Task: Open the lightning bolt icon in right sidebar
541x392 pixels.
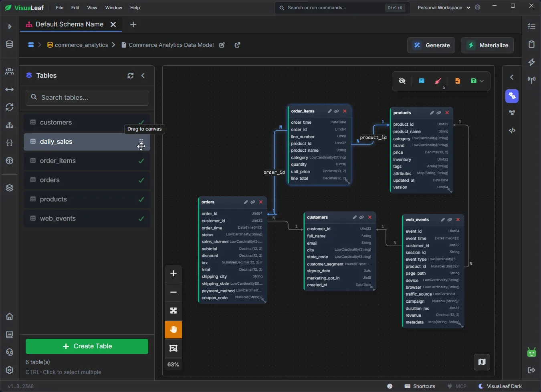Action: click(532, 62)
